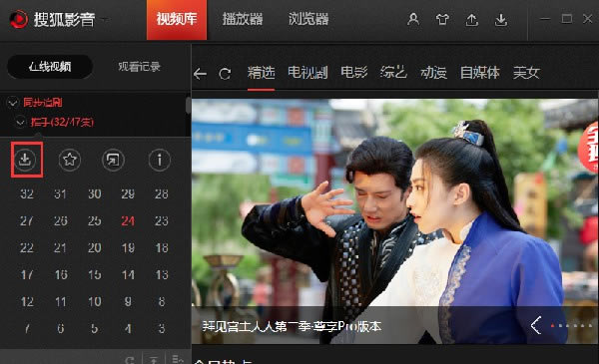Click the star favorite icon
599x364 pixels.
(70, 160)
